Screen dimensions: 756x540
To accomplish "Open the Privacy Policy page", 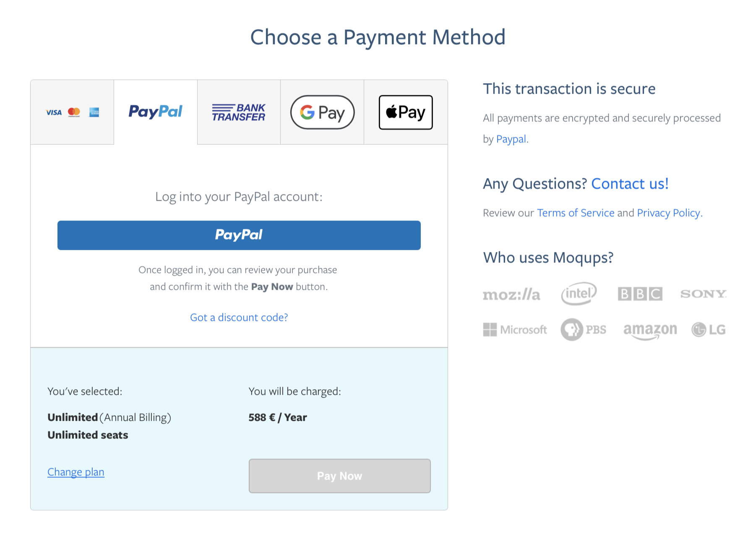I will (x=668, y=213).
